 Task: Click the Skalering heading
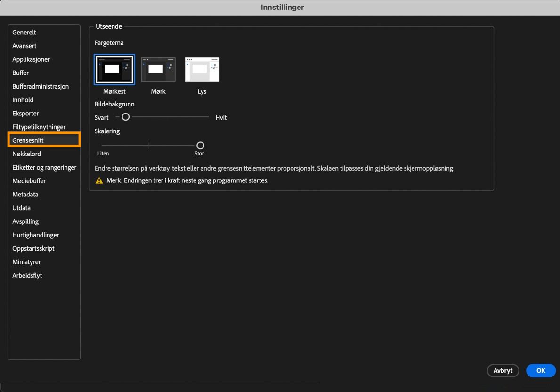pos(107,131)
